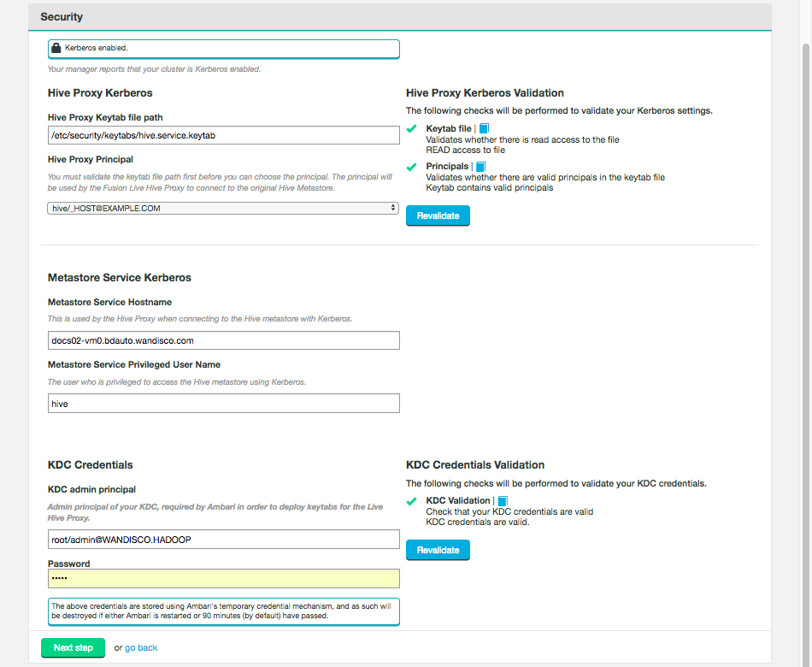Click the green checkmark beside KDC Validation
The height and width of the screenshot is (667, 812).
(412, 501)
